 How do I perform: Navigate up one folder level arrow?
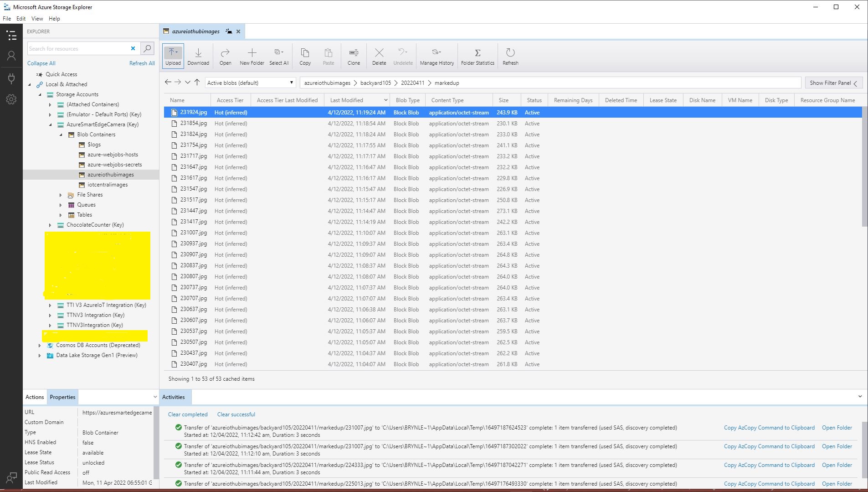tap(197, 82)
